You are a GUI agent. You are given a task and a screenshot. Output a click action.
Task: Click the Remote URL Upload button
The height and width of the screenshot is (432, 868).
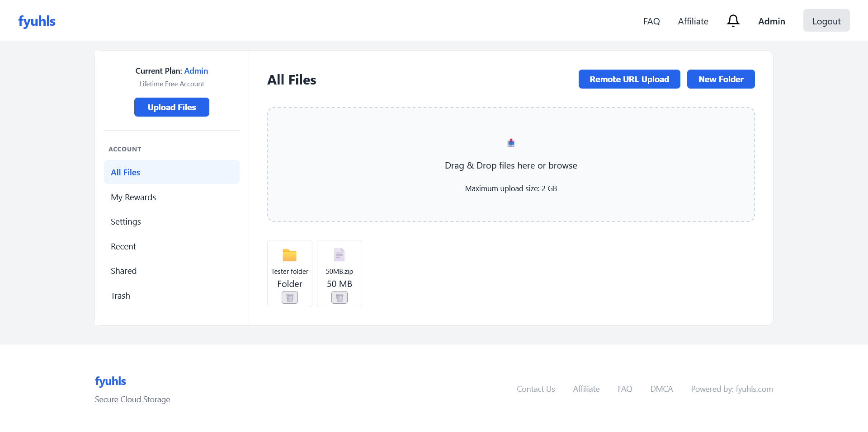click(x=629, y=79)
